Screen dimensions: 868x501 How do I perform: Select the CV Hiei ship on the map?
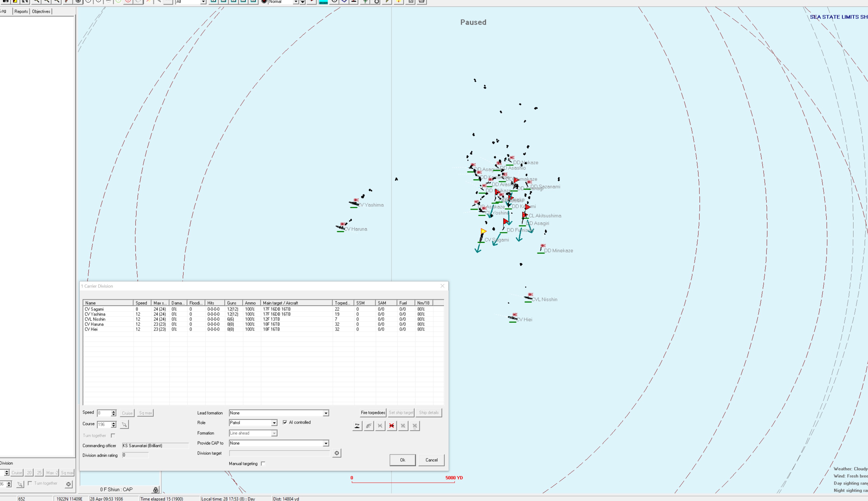click(513, 318)
